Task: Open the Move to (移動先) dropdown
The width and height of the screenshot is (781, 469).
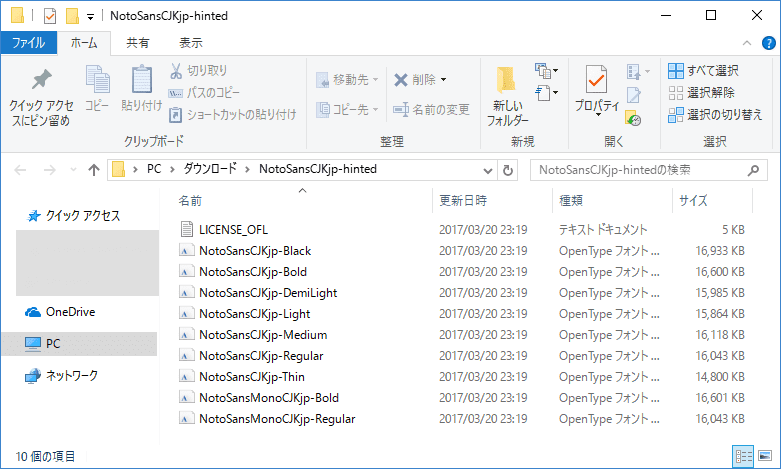Action: click(348, 80)
